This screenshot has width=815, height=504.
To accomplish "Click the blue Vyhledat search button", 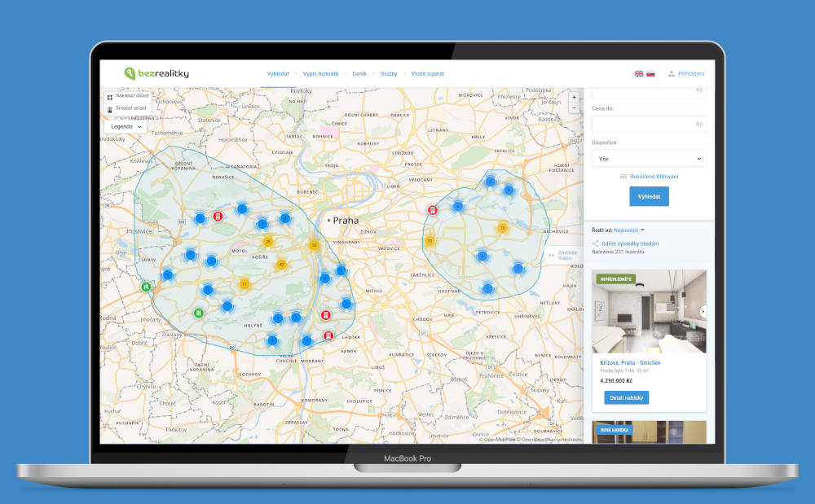I will [650, 196].
